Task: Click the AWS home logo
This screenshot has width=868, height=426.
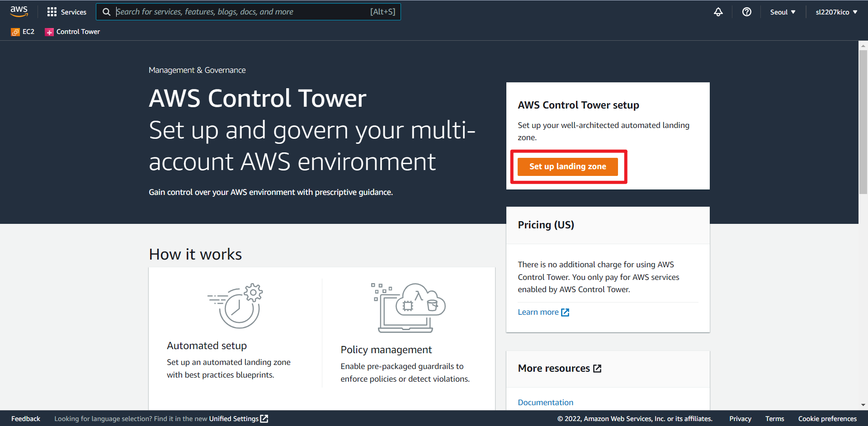Action: pyautogui.click(x=19, y=11)
